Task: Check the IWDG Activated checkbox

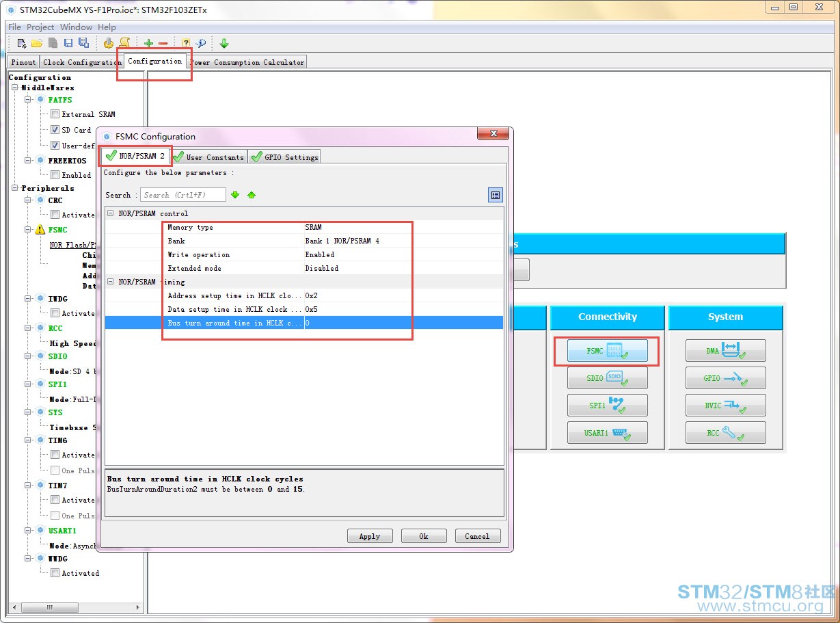Action: coord(55,313)
